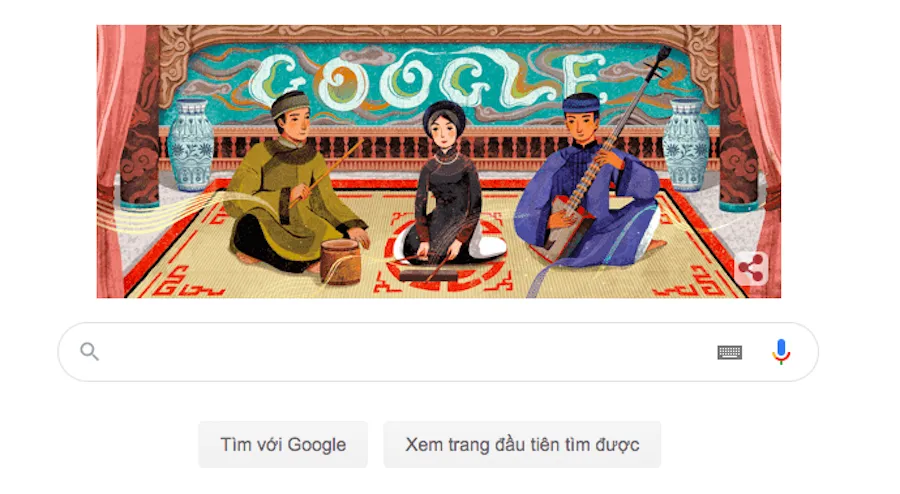
Task: Click the wooden clapper in front of singer
Action: coord(430,276)
